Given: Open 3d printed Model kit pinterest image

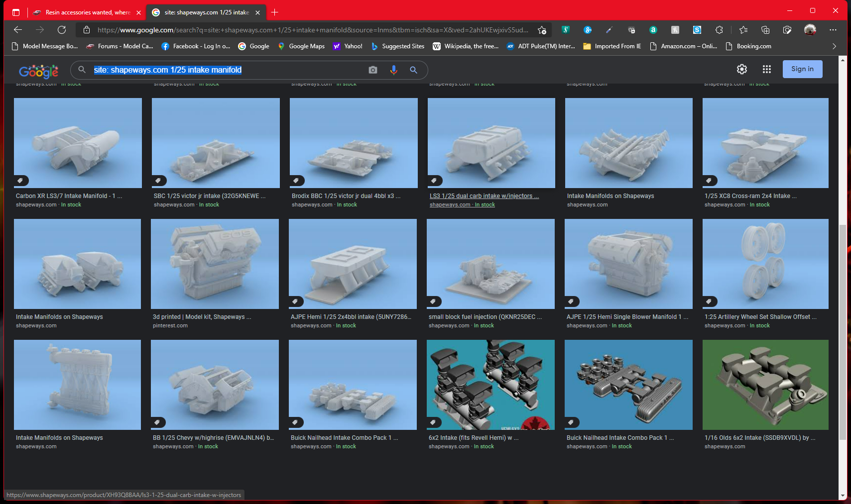Looking at the screenshot, I should click(215, 264).
